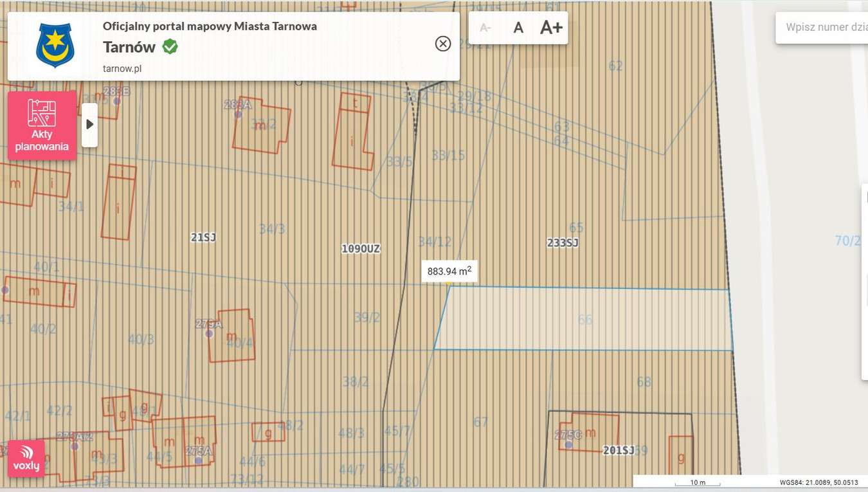Click address point 279A
The width and height of the screenshot is (868, 492).
pyautogui.click(x=209, y=334)
